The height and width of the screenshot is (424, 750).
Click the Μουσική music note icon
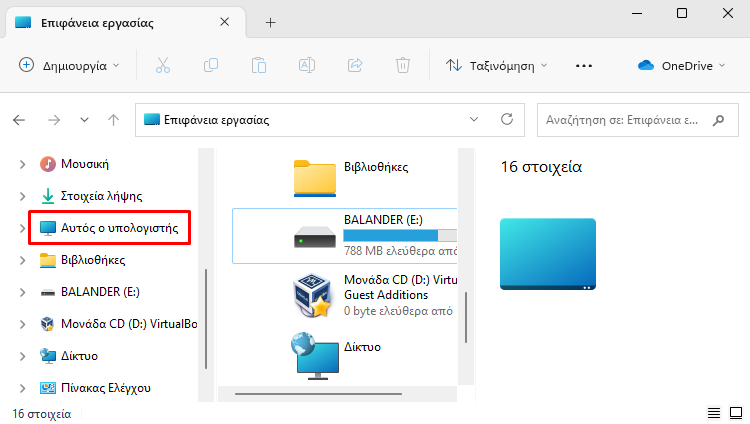pos(47,164)
